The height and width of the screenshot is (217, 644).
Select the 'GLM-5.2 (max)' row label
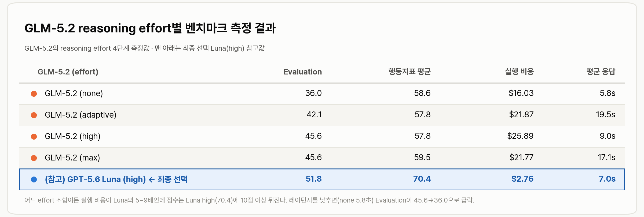(x=72, y=158)
